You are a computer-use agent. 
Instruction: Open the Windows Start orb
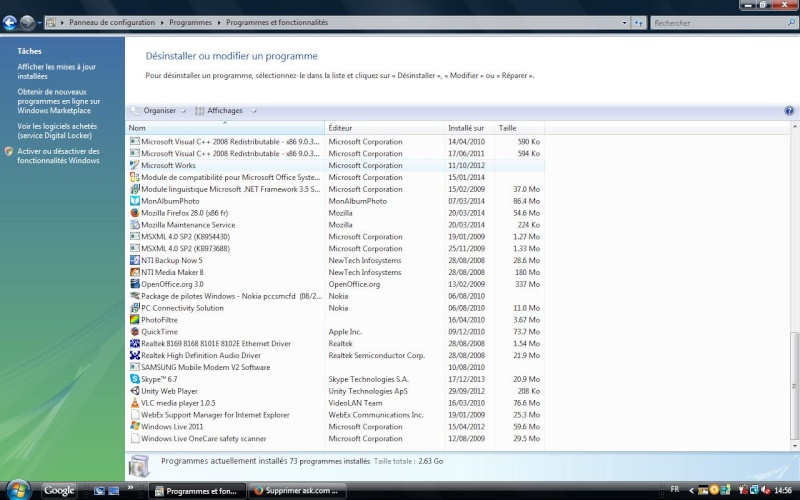[x=18, y=490]
